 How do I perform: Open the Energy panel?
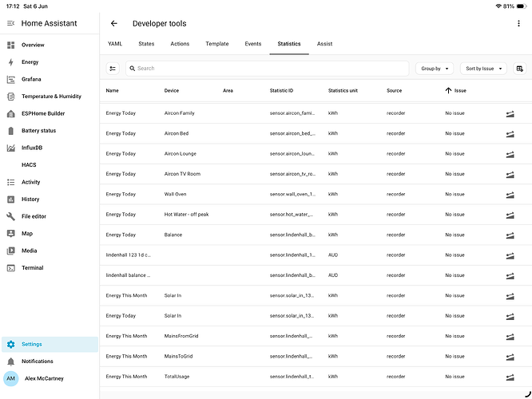coord(50,62)
